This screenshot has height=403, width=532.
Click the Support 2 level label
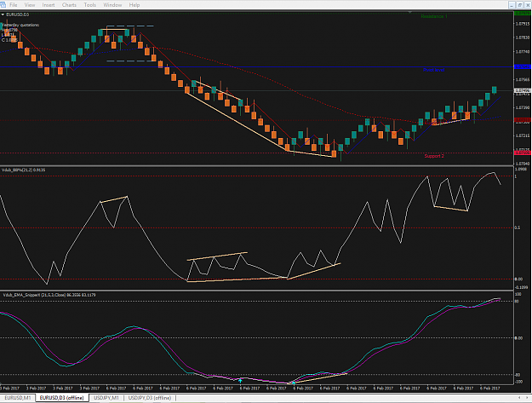pyautogui.click(x=434, y=156)
